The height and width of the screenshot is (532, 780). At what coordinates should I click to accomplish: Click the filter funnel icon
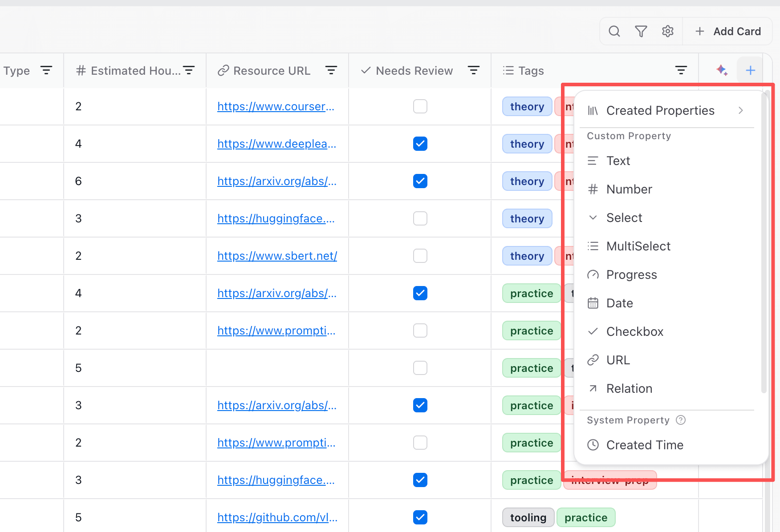point(641,31)
